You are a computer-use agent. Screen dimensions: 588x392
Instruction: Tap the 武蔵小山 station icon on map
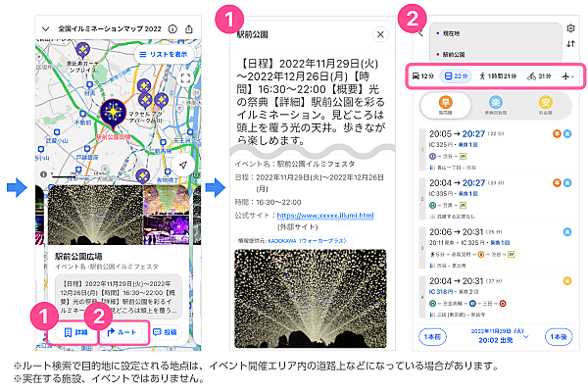coord(57,132)
